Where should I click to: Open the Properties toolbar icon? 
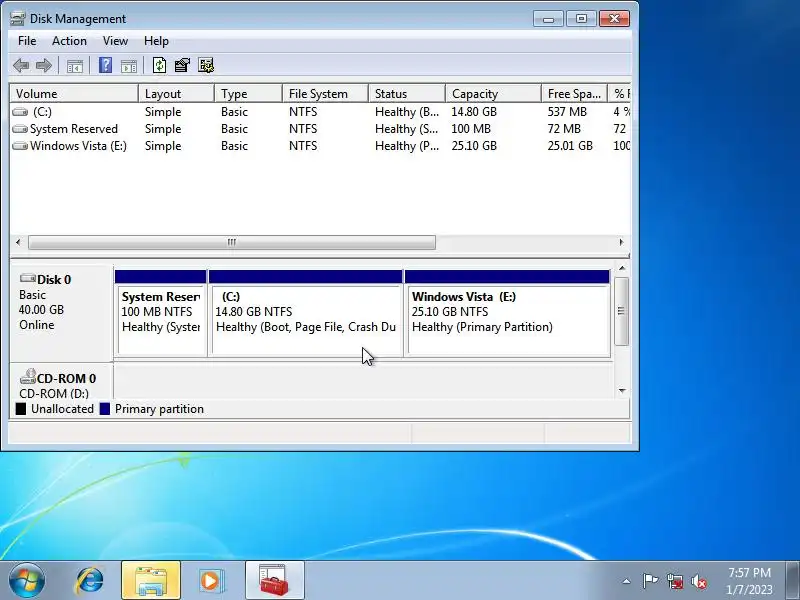182,65
